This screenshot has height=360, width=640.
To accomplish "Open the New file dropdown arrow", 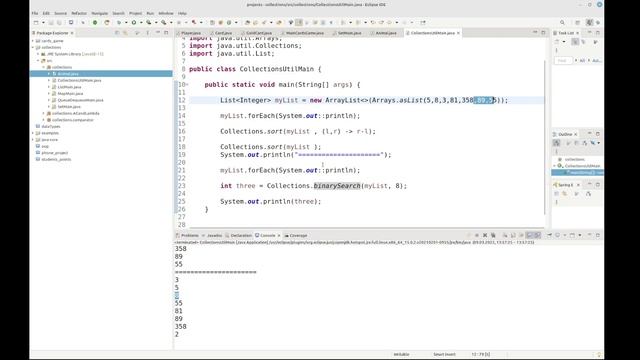I will coord(43,22).
